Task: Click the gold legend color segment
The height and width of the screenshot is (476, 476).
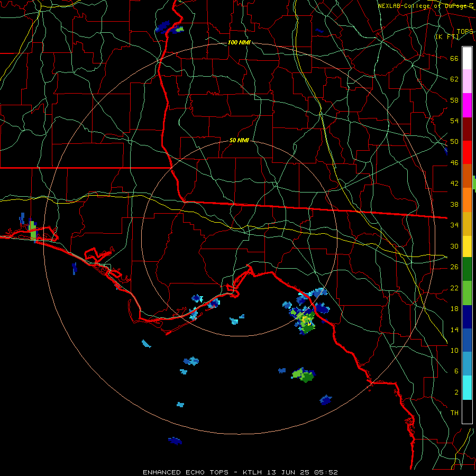Action: (x=467, y=223)
